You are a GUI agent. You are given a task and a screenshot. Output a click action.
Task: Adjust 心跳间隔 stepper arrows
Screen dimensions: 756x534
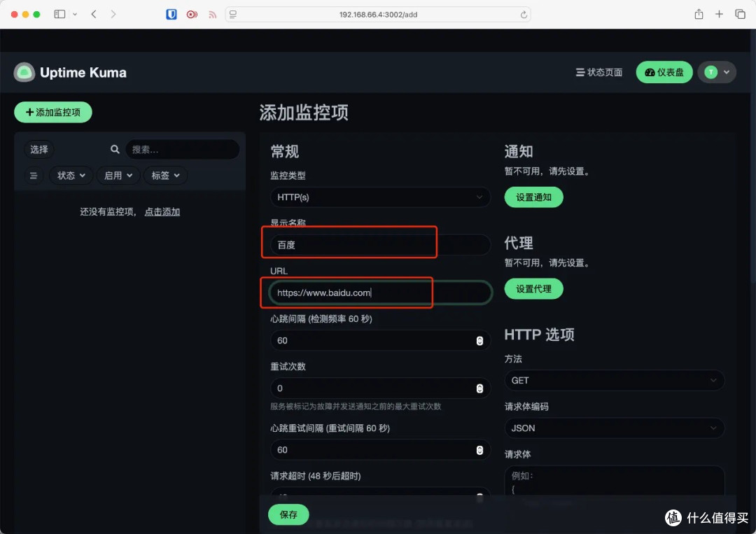(x=479, y=341)
